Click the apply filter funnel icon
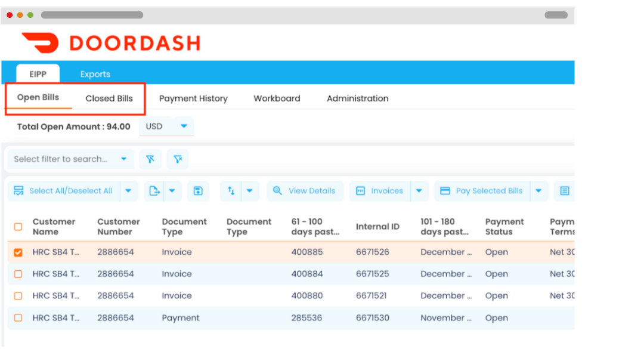This screenshot has height=358, width=644. pos(150,159)
